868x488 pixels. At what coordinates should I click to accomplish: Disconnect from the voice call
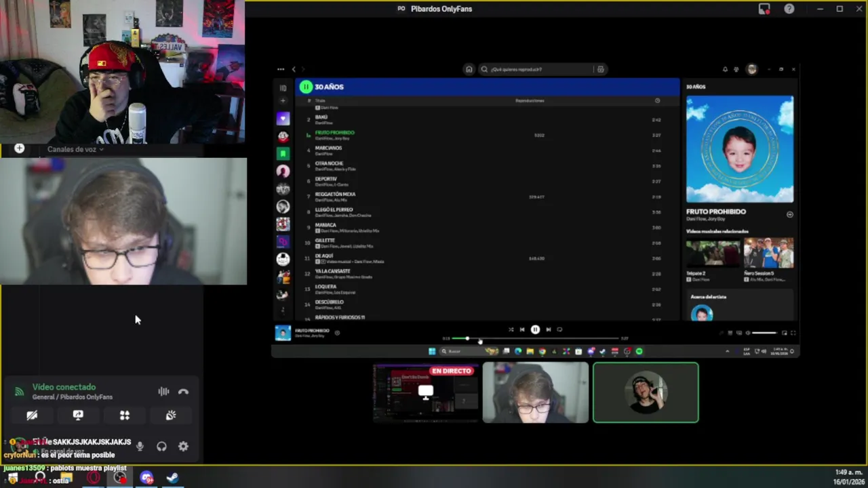[x=183, y=391]
